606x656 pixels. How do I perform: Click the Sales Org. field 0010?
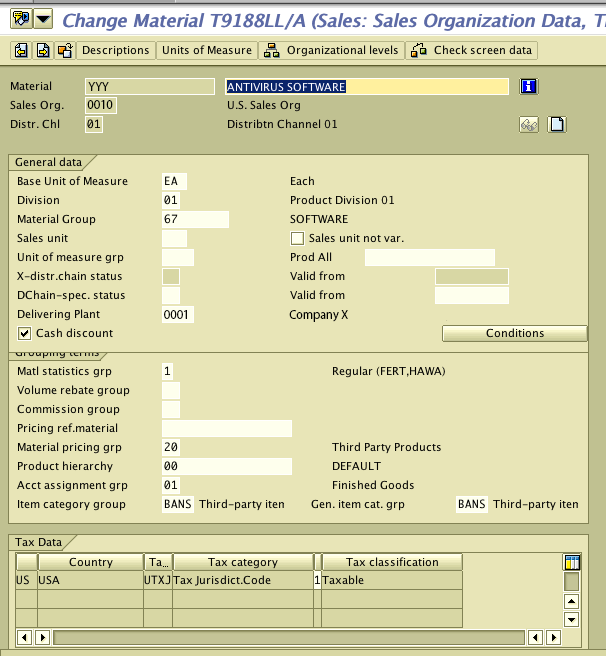click(x=100, y=105)
